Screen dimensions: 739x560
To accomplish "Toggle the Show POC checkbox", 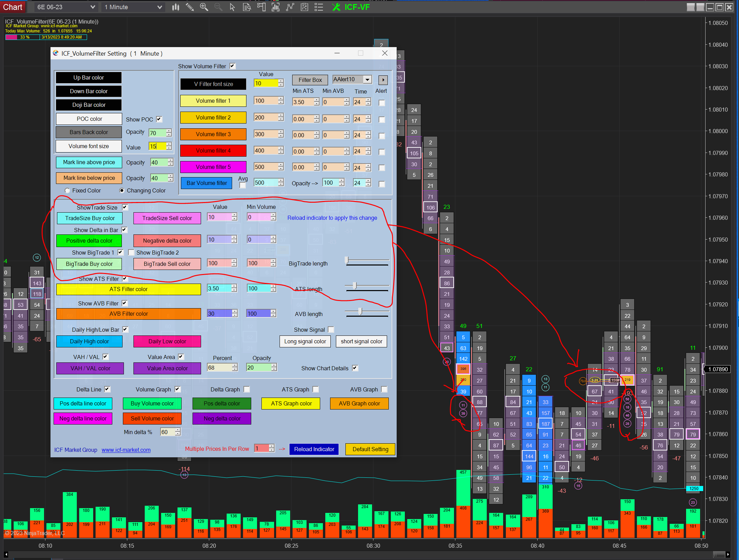I will pos(159,119).
